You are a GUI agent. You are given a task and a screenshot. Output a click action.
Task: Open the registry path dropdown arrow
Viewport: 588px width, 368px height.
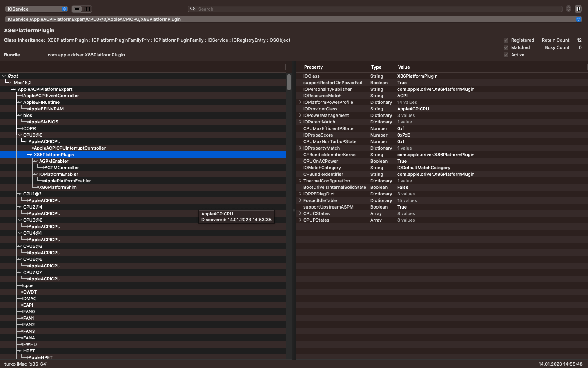point(578,19)
